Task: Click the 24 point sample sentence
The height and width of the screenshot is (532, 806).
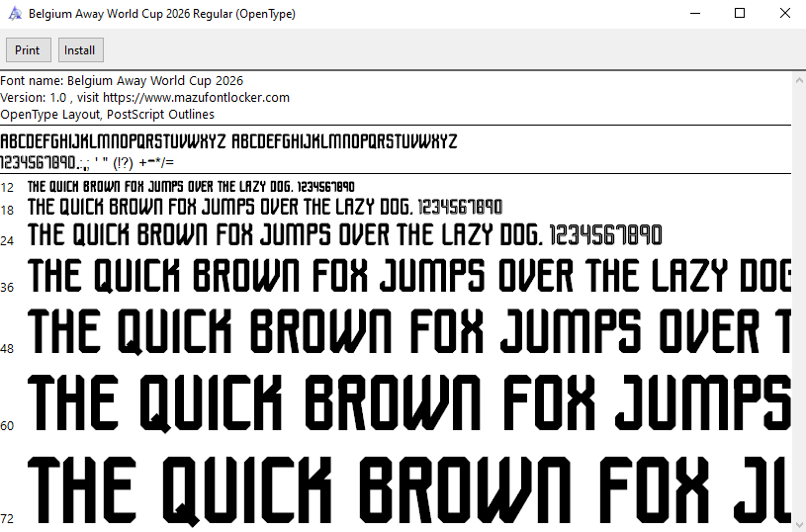Action: tap(344, 235)
